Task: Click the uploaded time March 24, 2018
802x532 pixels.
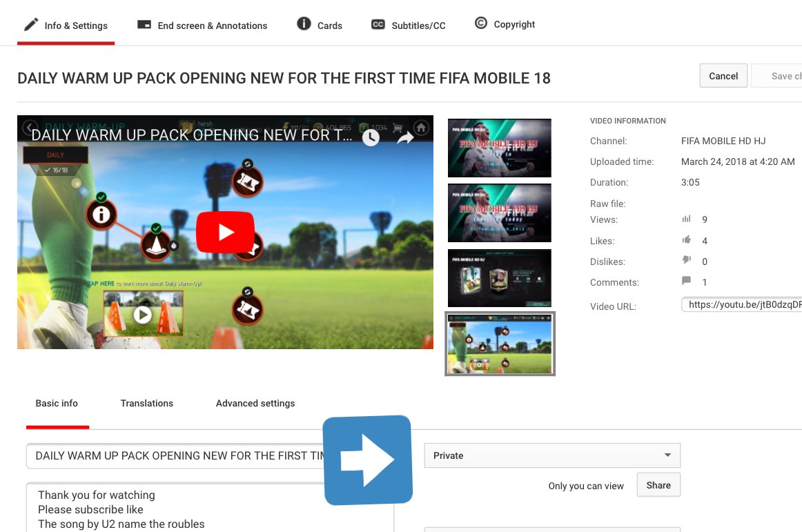Action: pos(738,161)
